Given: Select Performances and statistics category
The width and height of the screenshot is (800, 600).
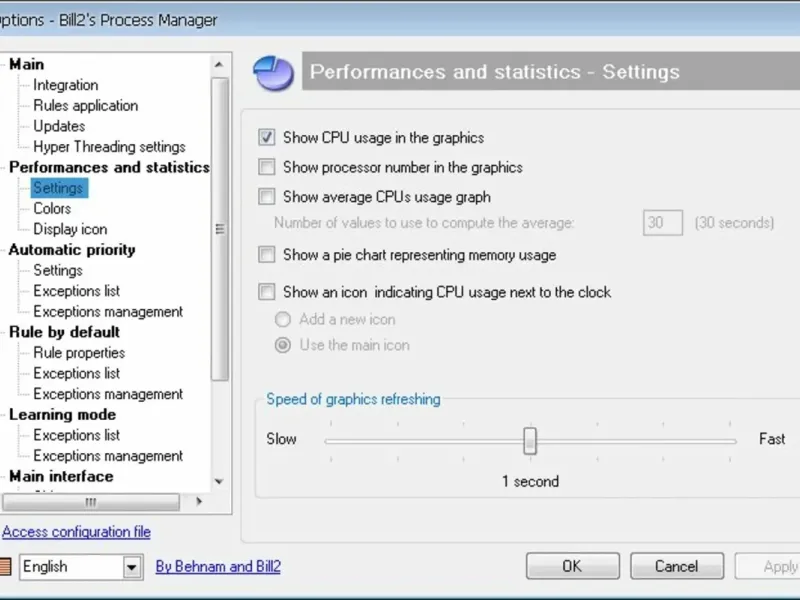Looking at the screenshot, I should pos(109,167).
